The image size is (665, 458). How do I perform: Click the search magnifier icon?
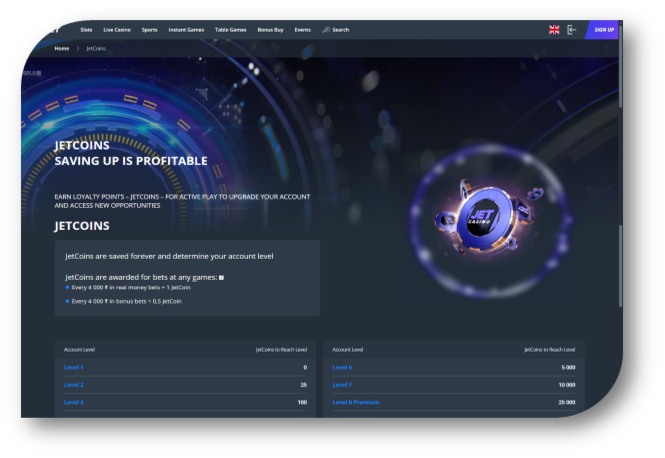pyautogui.click(x=326, y=30)
